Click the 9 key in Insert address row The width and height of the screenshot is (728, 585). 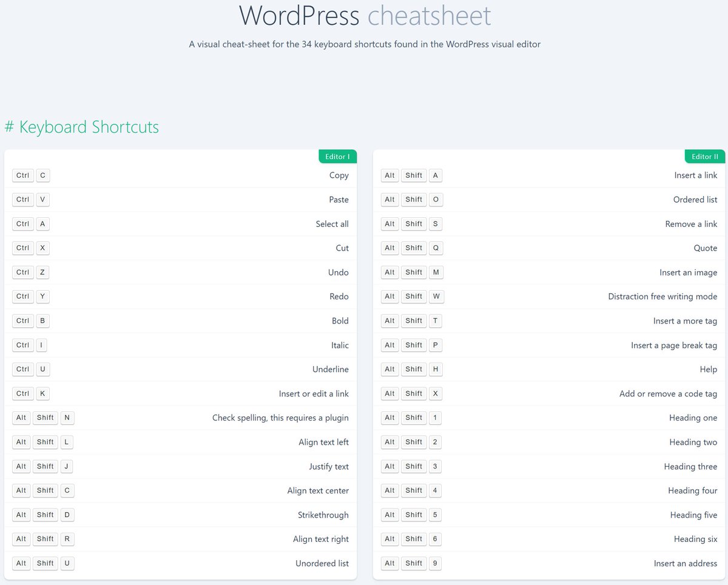(x=435, y=564)
